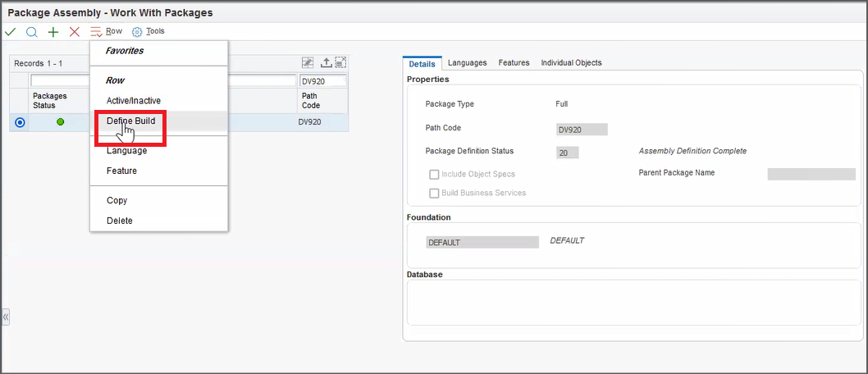Click the customize grid pencil icon

coord(307,62)
